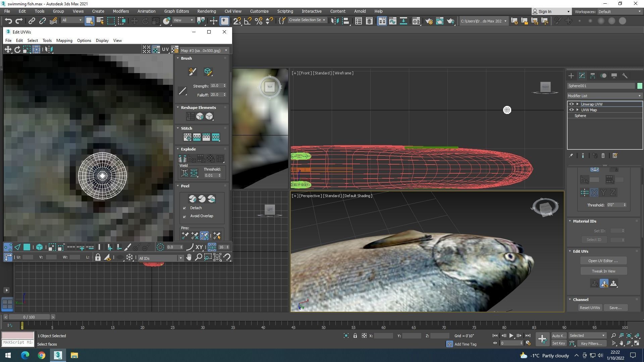Click the Mirror tool icon

coord(334,21)
